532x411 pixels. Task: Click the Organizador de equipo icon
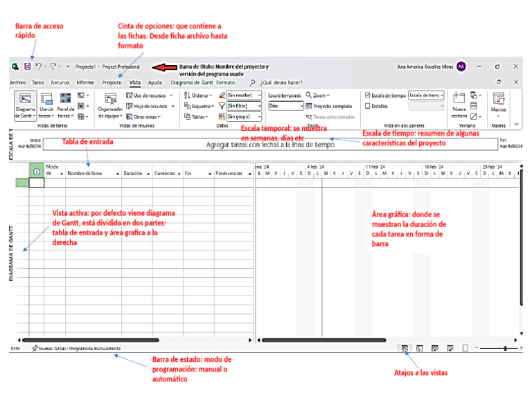click(111, 99)
